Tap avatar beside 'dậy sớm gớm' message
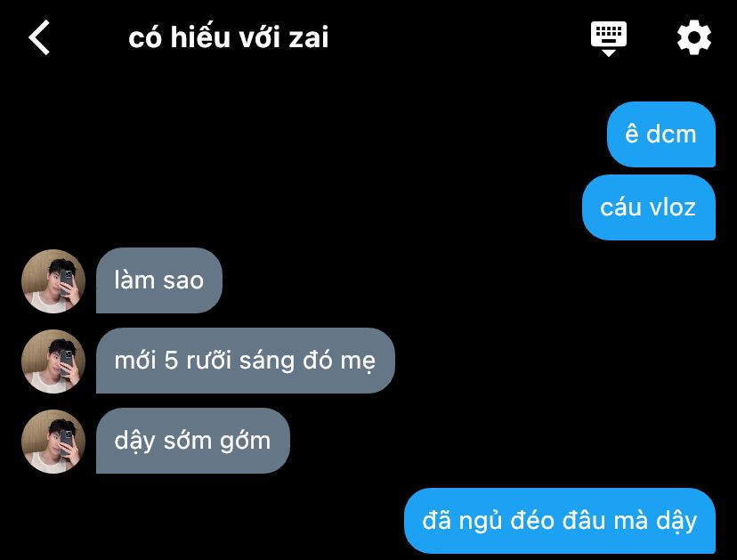Image resolution: width=737 pixels, height=560 pixels. click(x=53, y=441)
